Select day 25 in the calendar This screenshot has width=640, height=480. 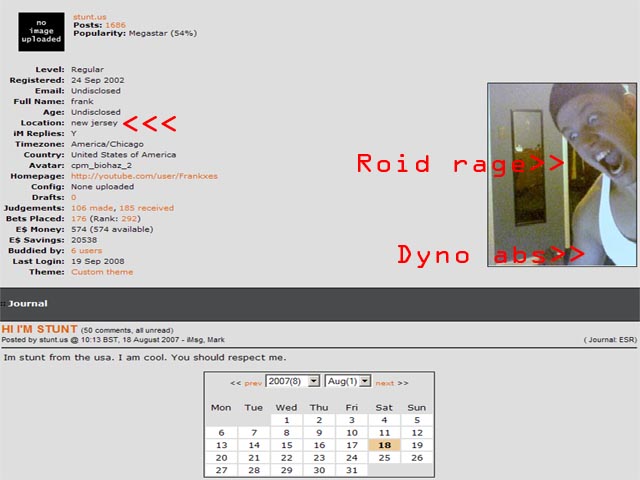(x=384, y=457)
